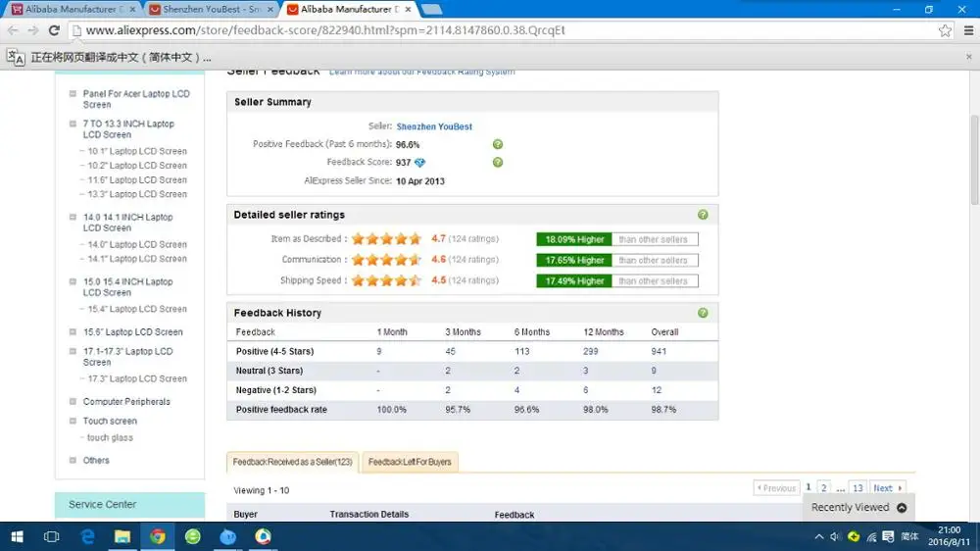980x551 pixels.
Task: Expand the Others category
Action: (73, 461)
